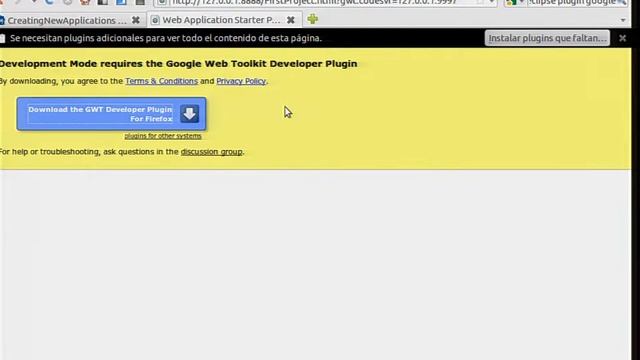Image resolution: width=640 pixels, height=360 pixels.
Task: Open the Terms & Conditions link
Action: point(161,81)
